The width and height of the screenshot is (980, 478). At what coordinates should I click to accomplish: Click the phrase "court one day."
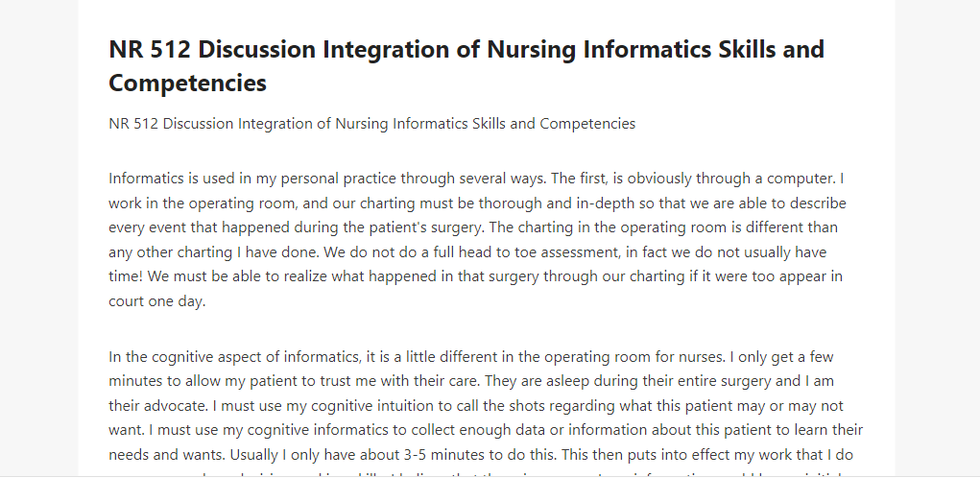coord(156,301)
